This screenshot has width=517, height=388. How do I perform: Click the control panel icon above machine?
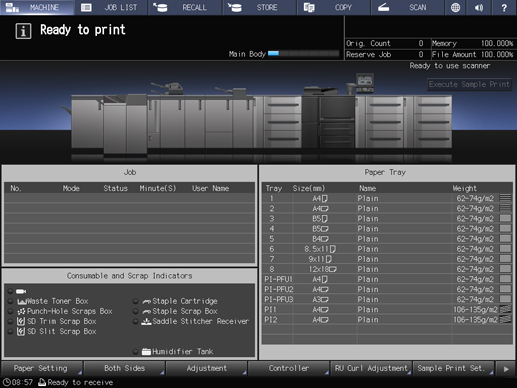click(x=365, y=82)
